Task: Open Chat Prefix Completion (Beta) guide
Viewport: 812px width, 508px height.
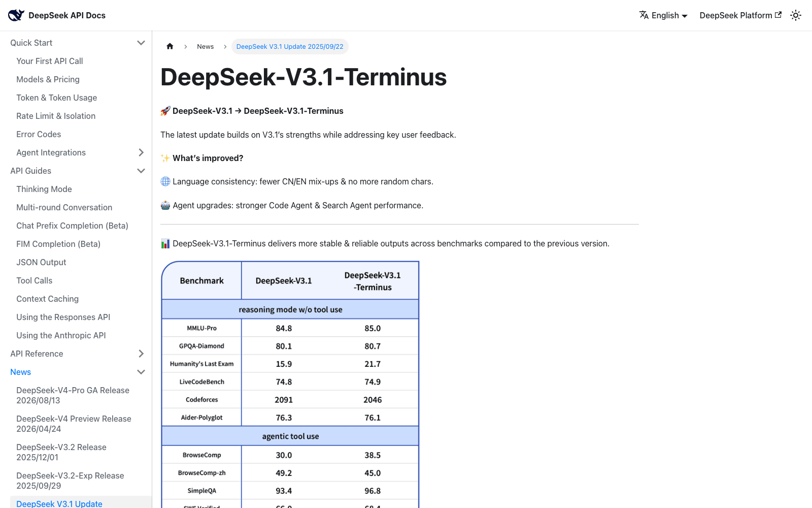Action: pos(72,226)
